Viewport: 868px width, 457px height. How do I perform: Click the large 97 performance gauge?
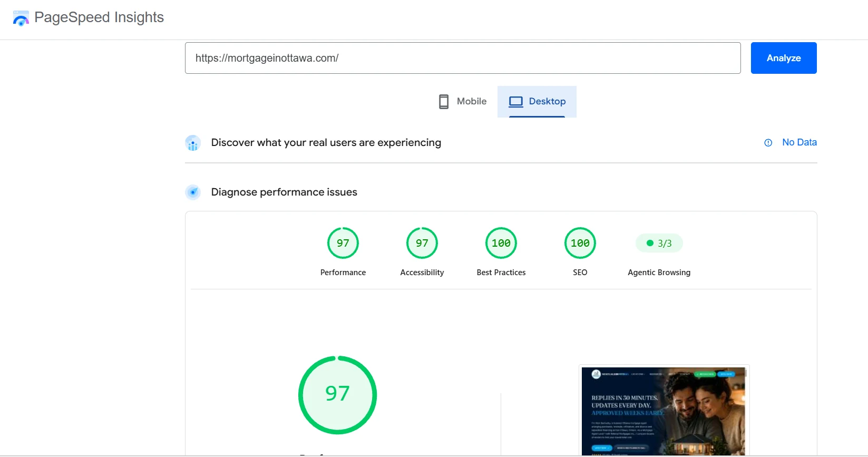[338, 395]
